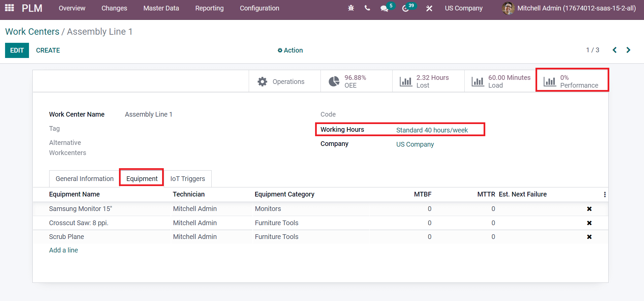Open optional columns kebab menu in table
The image size is (644, 301).
[x=605, y=194]
